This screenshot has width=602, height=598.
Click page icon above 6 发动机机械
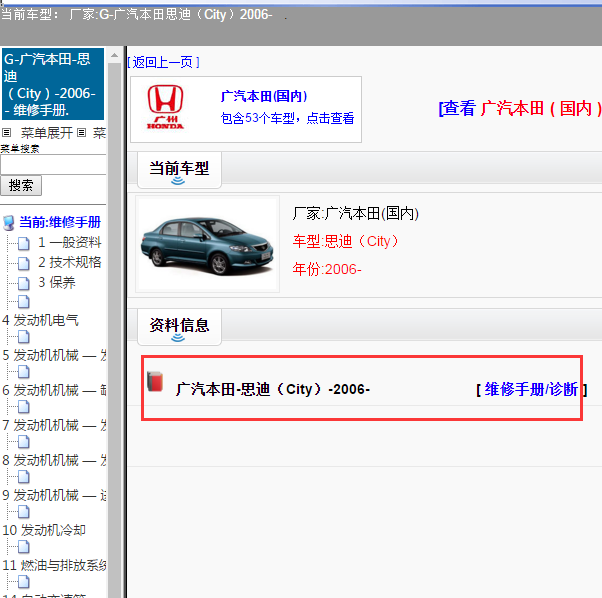click(23, 372)
